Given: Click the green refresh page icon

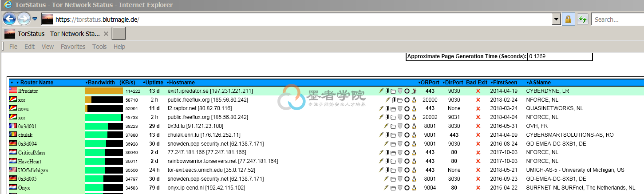Looking at the screenshot, I should tap(582, 19).
